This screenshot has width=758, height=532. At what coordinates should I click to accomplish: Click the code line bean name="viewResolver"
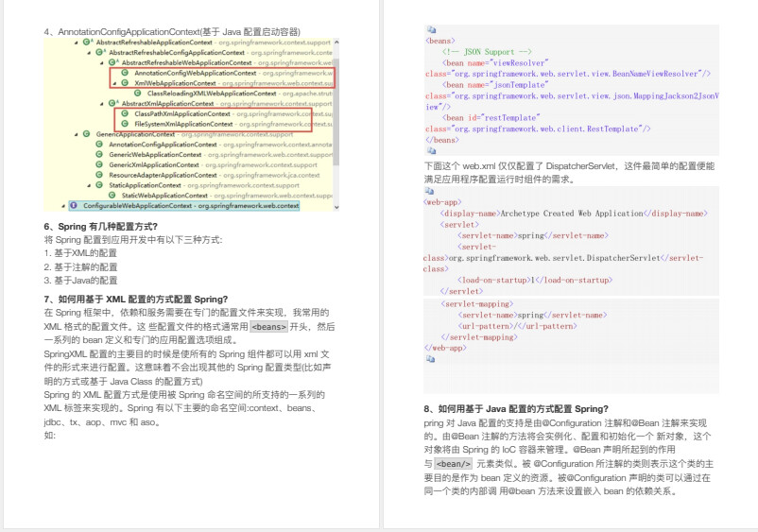[495, 62]
